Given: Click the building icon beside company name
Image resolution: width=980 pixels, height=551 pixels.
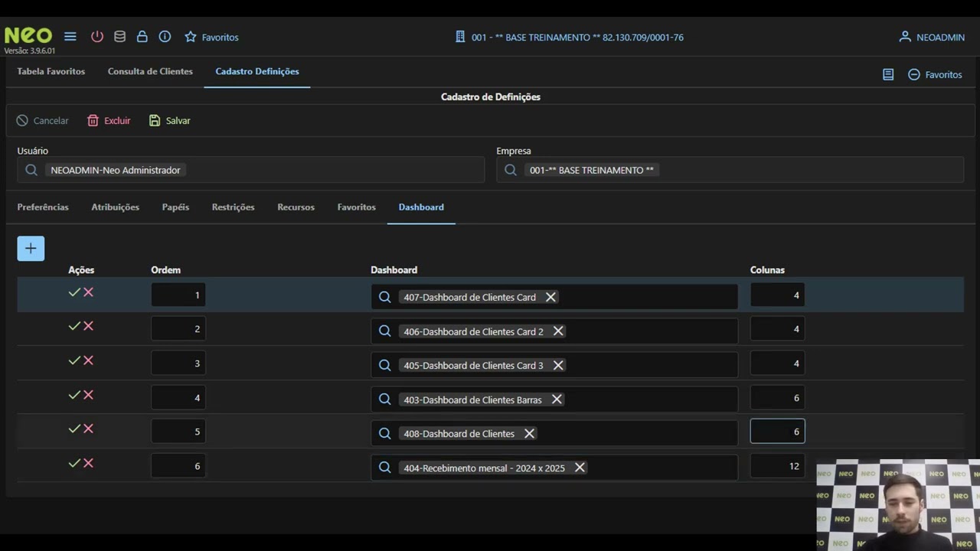Looking at the screenshot, I should pyautogui.click(x=460, y=37).
